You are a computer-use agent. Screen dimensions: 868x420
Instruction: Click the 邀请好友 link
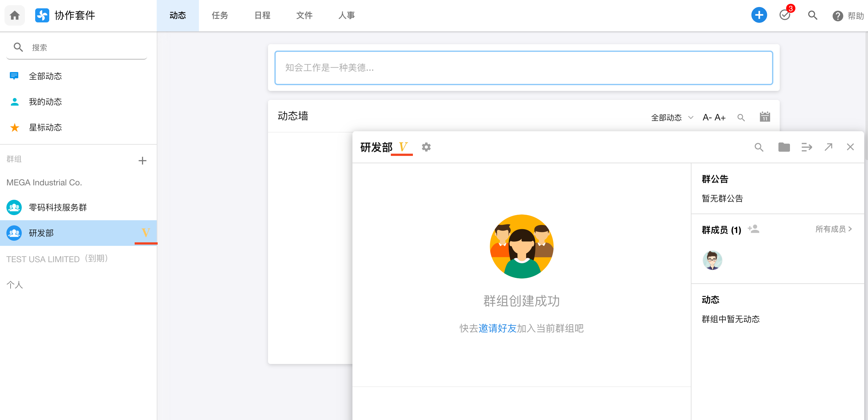point(497,328)
